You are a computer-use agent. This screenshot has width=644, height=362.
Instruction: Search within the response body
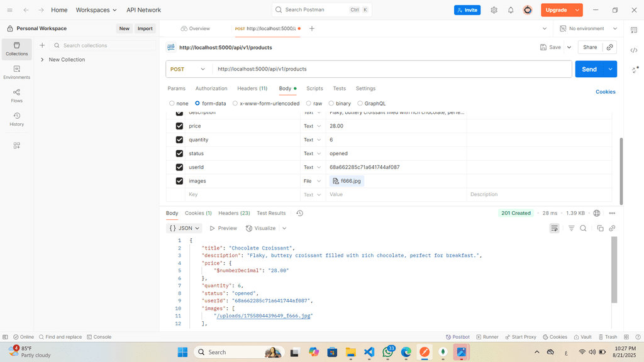(x=583, y=228)
